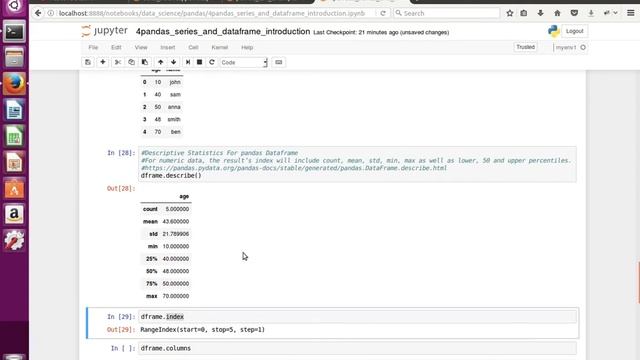The image size is (640, 360).
Task: Open the View menu
Action: coord(141,47)
